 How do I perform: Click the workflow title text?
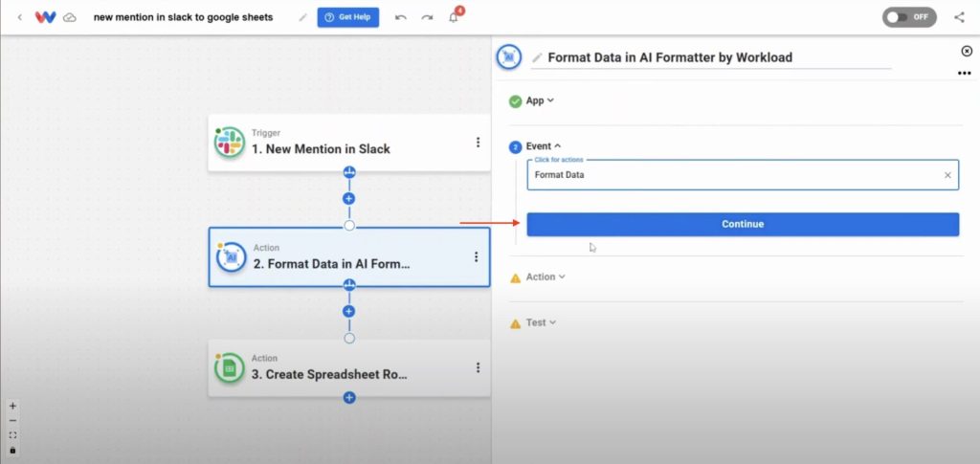[183, 17]
